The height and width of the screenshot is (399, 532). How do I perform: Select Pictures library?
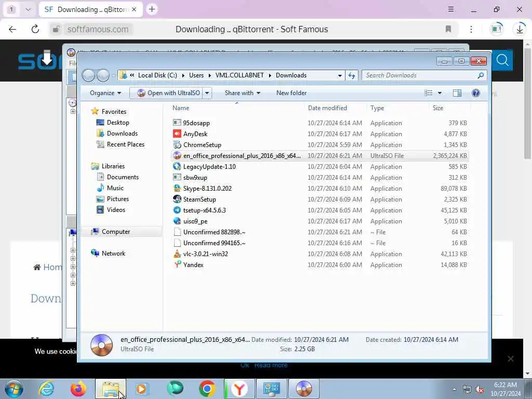pyautogui.click(x=117, y=199)
